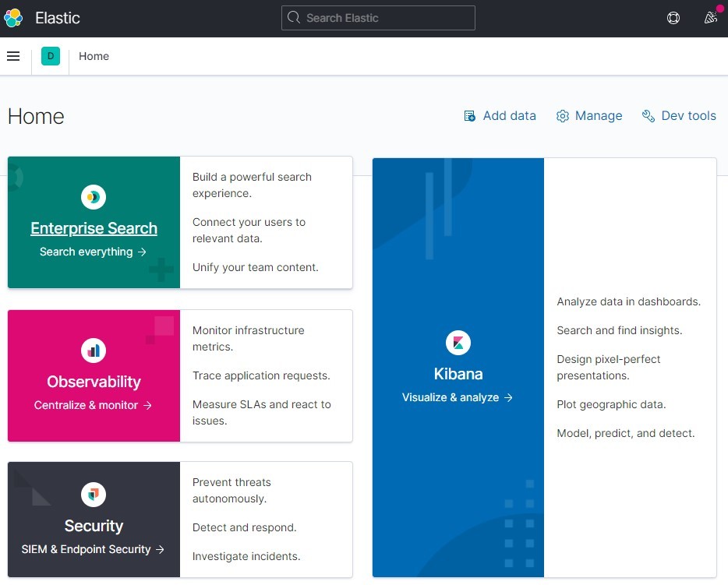Click the Security round logo

click(x=94, y=495)
